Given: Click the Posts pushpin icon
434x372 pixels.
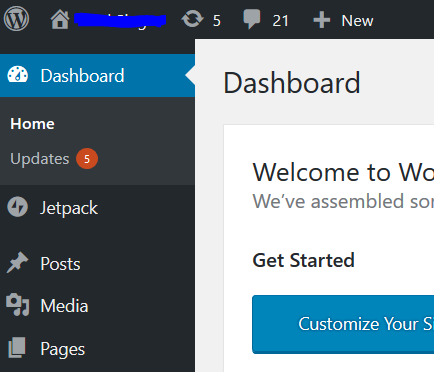Looking at the screenshot, I should [x=17, y=263].
